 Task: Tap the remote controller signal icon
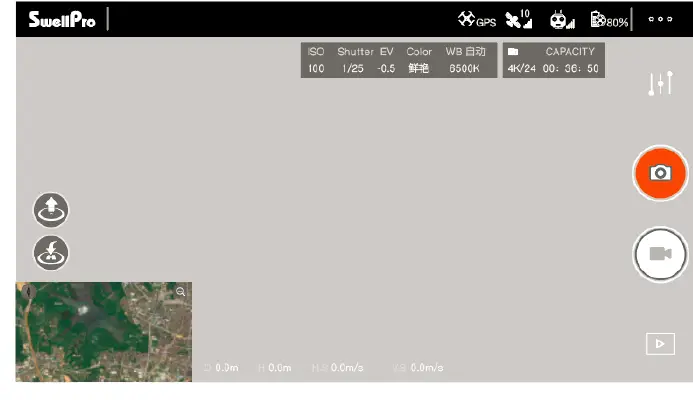coord(562,20)
